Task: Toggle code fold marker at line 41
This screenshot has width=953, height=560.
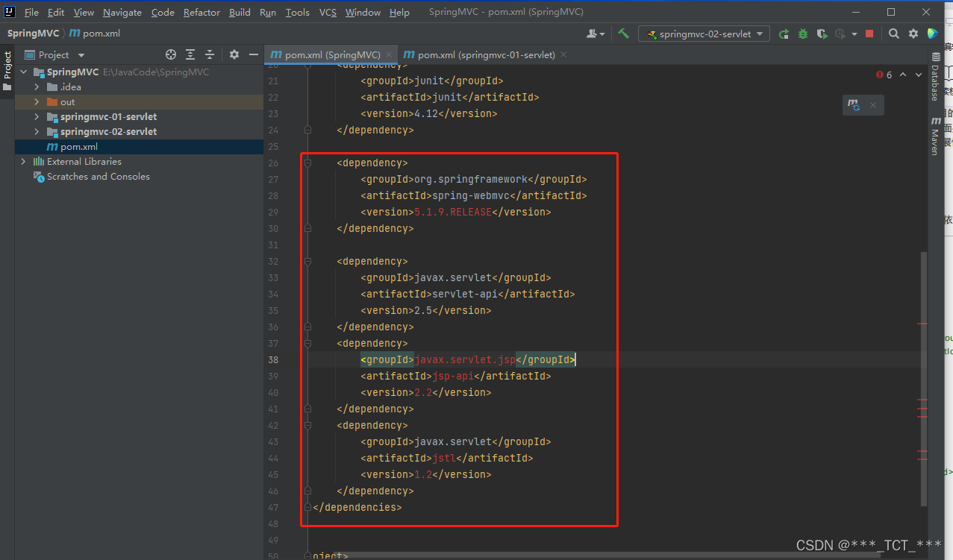Action: tap(307, 409)
